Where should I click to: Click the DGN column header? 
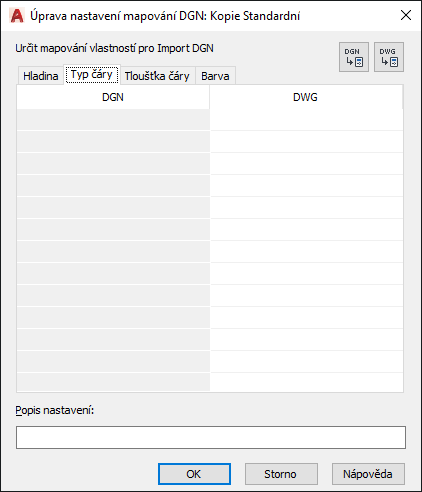113,97
